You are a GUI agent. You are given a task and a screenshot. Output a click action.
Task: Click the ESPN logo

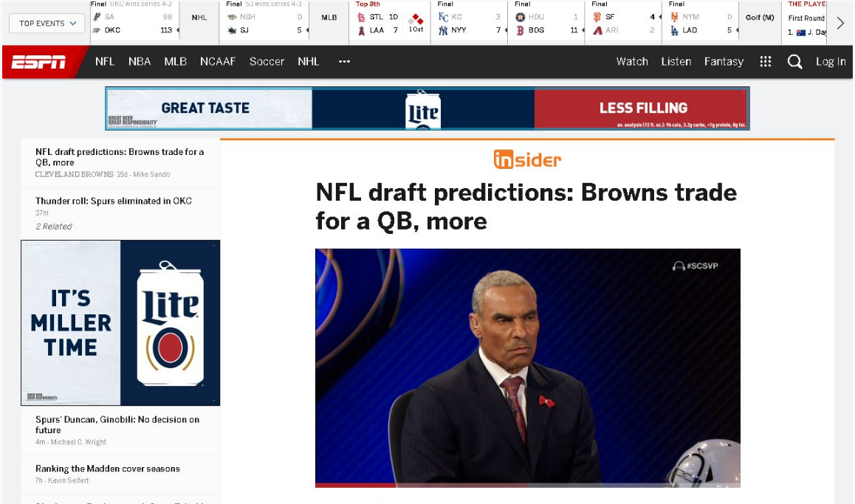(x=38, y=62)
